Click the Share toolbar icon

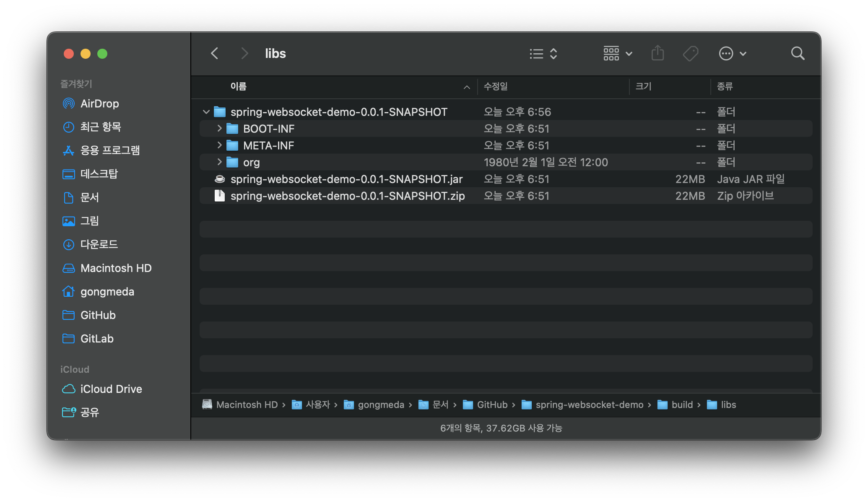tap(657, 53)
